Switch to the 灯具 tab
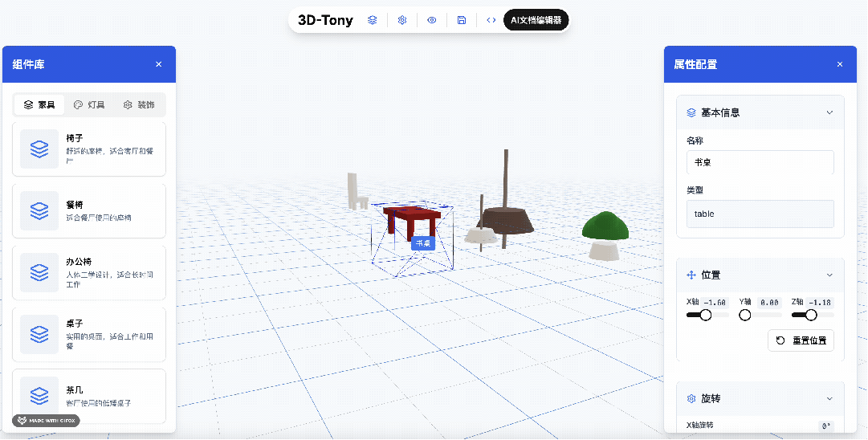The height and width of the screenshot is (440, 868). tap(89, 104)
